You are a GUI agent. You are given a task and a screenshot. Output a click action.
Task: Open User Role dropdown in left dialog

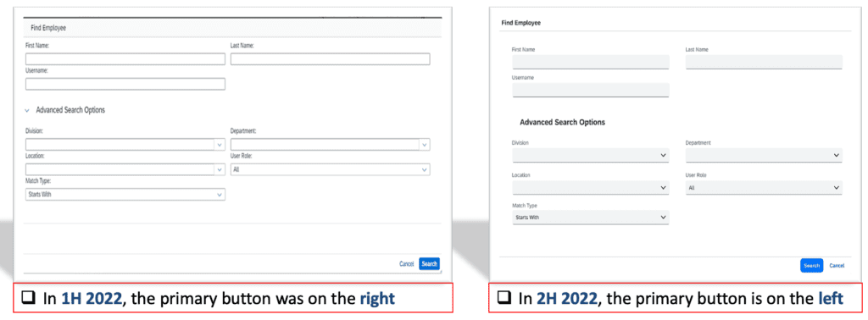[330, 169]
